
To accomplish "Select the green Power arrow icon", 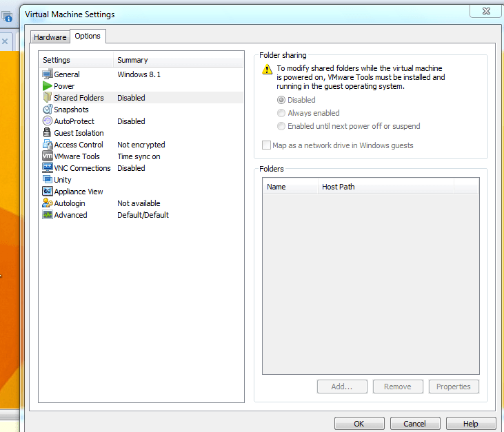I will pyautogui.click(x=48, y=86).
